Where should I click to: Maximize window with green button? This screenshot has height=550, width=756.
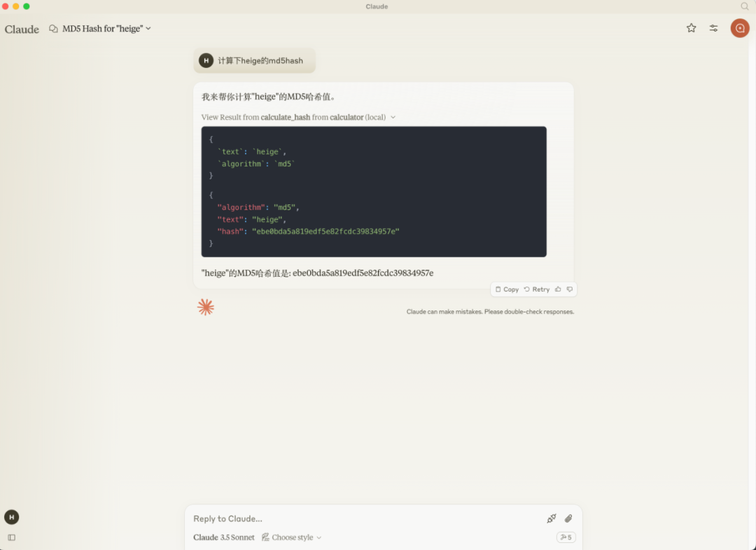point(27,6)
